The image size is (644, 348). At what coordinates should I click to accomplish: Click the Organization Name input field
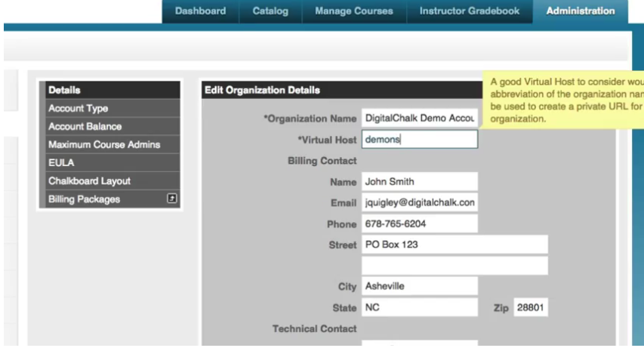pos(419,119)
